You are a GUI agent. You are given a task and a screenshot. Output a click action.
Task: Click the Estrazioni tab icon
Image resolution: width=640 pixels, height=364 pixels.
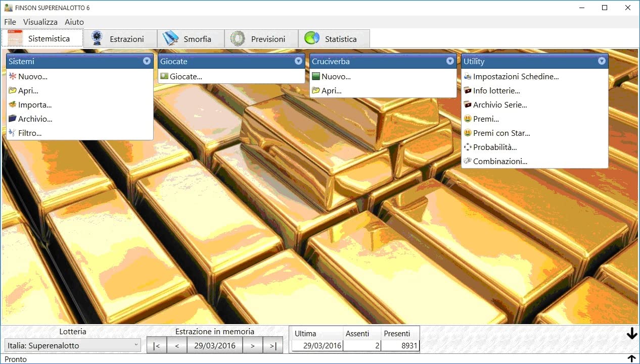click(97, 38)
